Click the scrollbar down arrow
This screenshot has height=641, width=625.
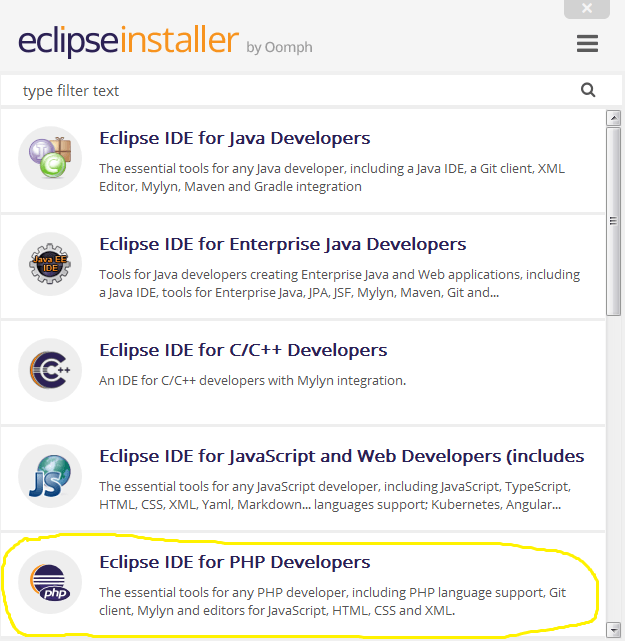[614, 629]
